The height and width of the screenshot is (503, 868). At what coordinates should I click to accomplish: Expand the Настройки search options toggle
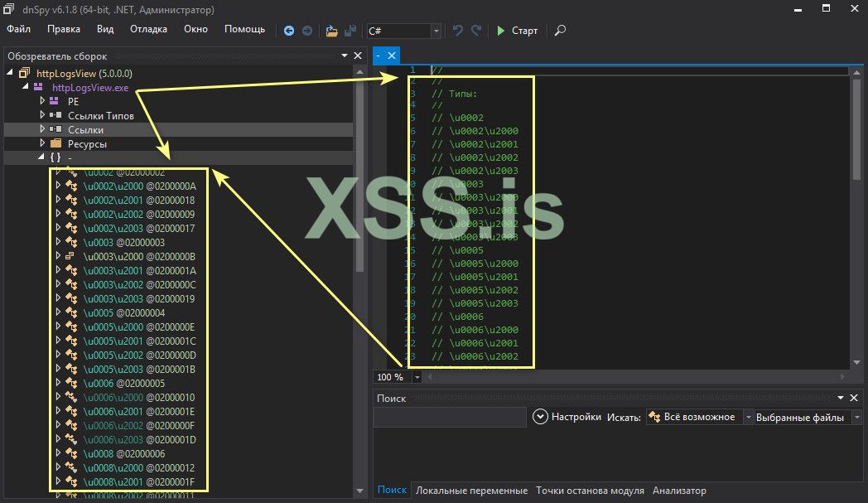pyautogui.click(x=541, y=417)
